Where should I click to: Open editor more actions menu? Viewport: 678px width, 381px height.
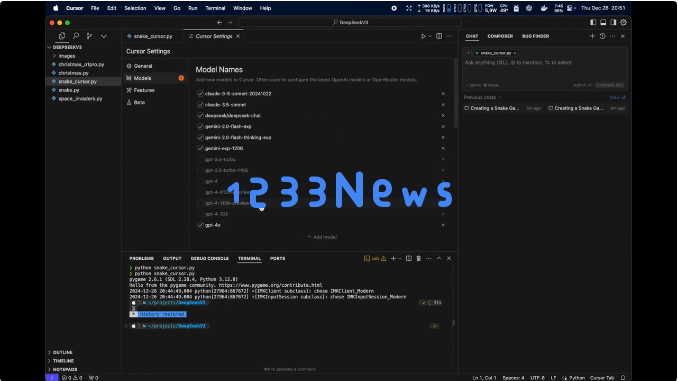pos(449,36)
